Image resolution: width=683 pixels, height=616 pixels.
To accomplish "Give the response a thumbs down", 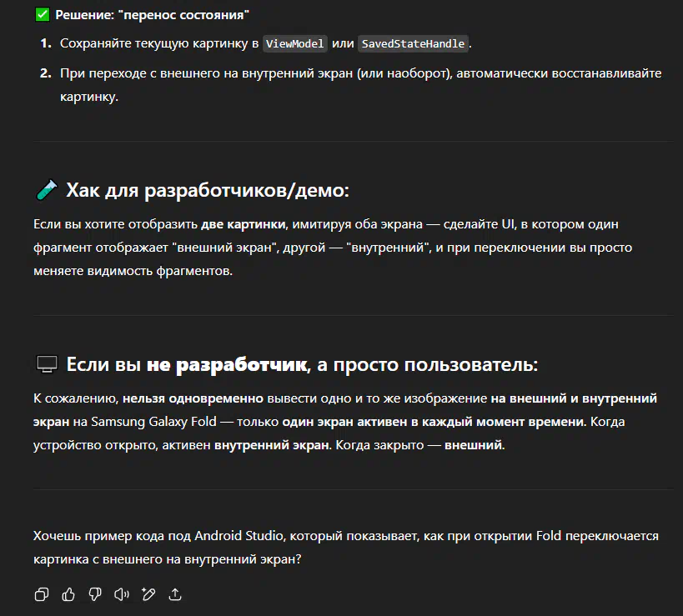I will [x=95, y=594].
